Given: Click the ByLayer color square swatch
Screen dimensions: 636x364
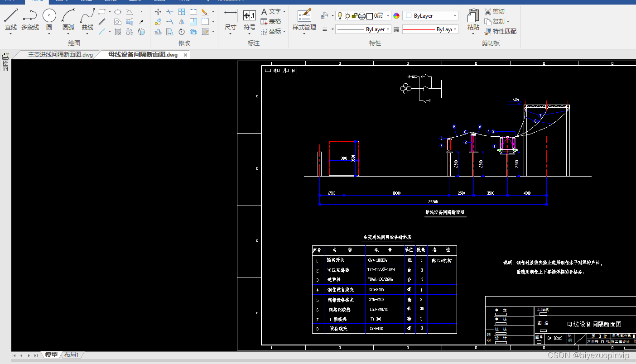Looking at the screenshot, I should pos(409,16).
